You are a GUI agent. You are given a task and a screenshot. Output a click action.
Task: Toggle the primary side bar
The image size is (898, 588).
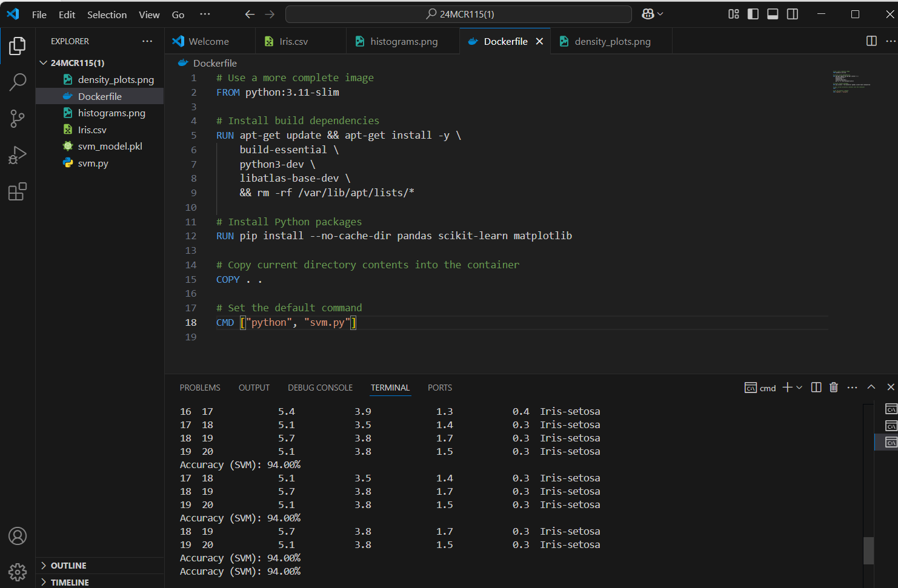tap(753, 14)
